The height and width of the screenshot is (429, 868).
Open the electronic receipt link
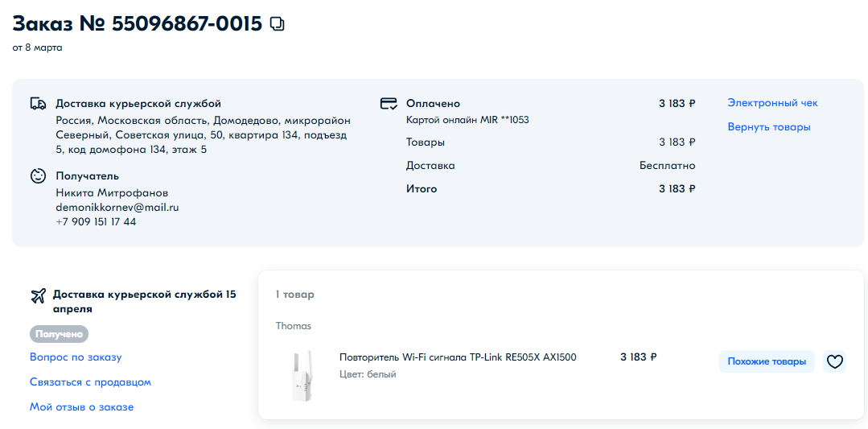click(x=772, y=103)
